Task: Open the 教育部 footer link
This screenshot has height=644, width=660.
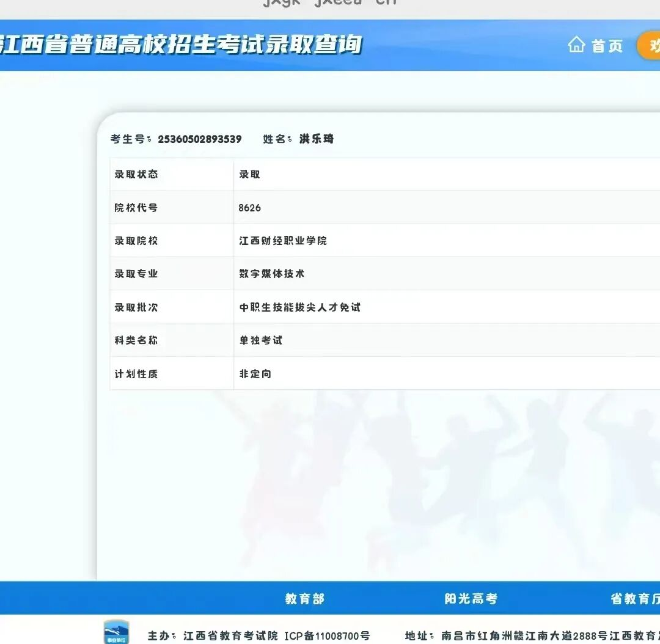Action: point(304,599)
